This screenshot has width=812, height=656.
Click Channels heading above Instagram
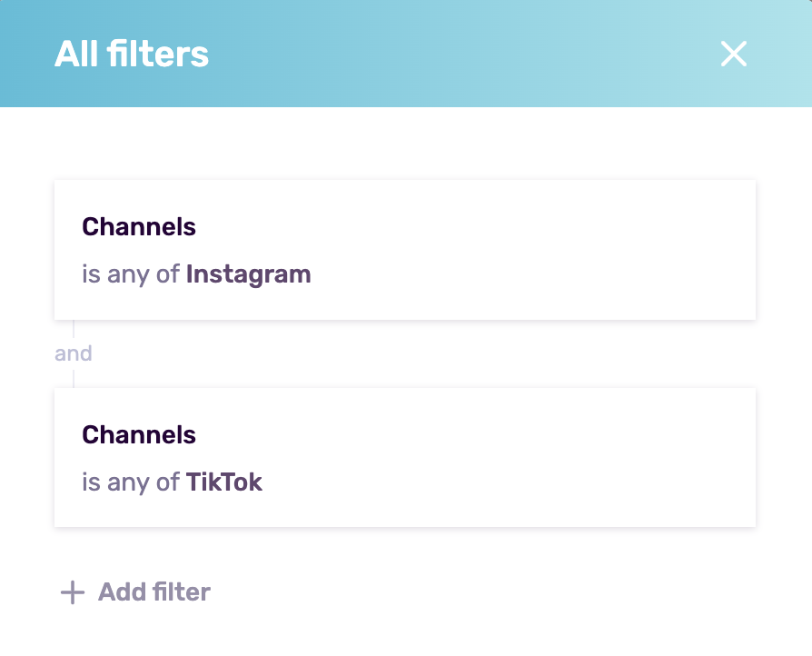coord(139,226)
